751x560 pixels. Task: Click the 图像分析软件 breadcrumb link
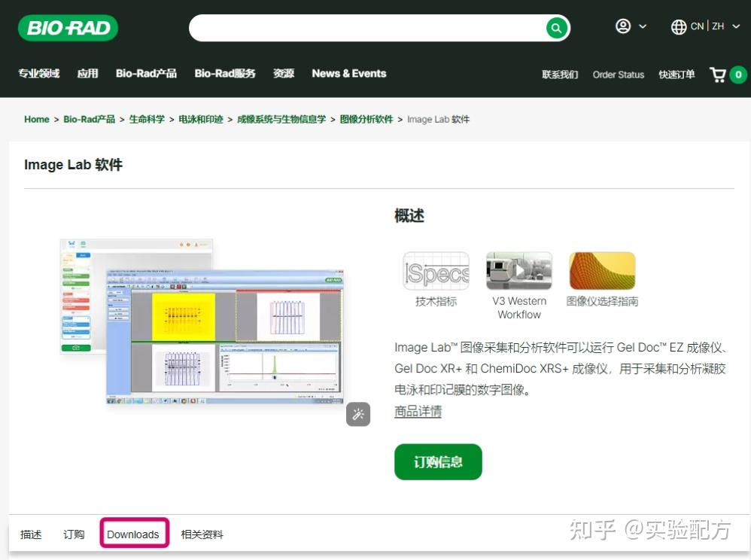[366, 119]
